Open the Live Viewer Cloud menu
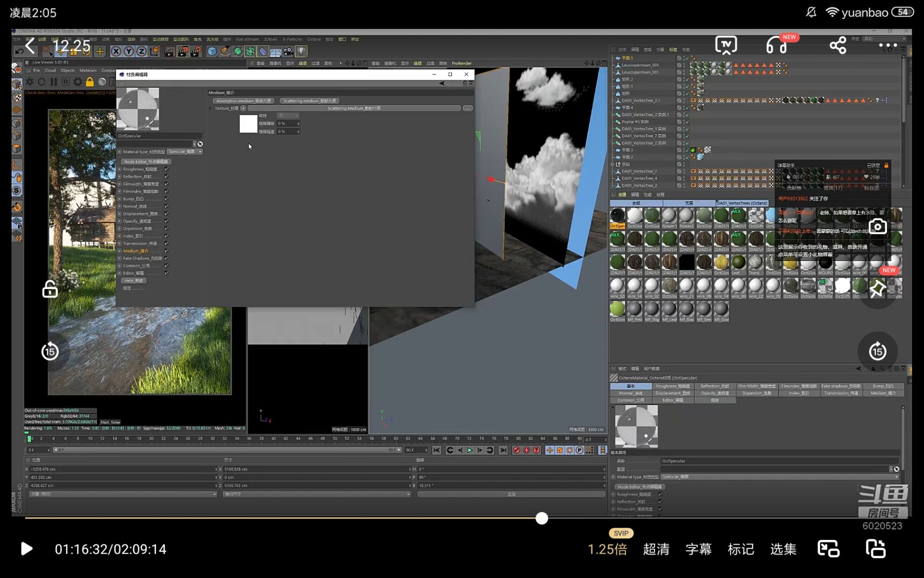 pyautogui.click(x=50, y=70)
